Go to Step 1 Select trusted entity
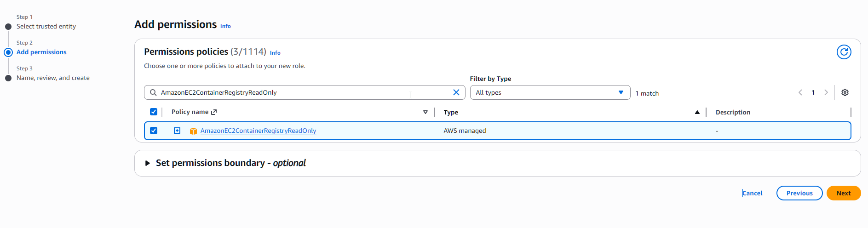This screenshot has width=868, height=228. point(46,27)
